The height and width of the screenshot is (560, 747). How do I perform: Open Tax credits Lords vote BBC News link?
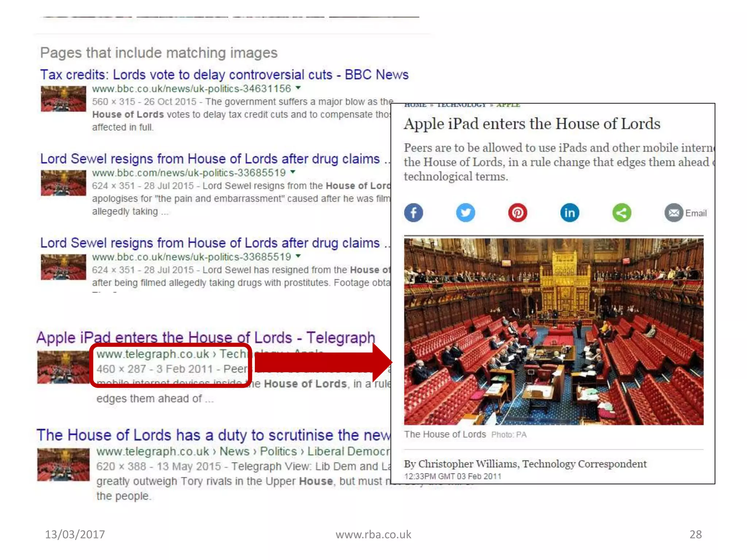224,74
